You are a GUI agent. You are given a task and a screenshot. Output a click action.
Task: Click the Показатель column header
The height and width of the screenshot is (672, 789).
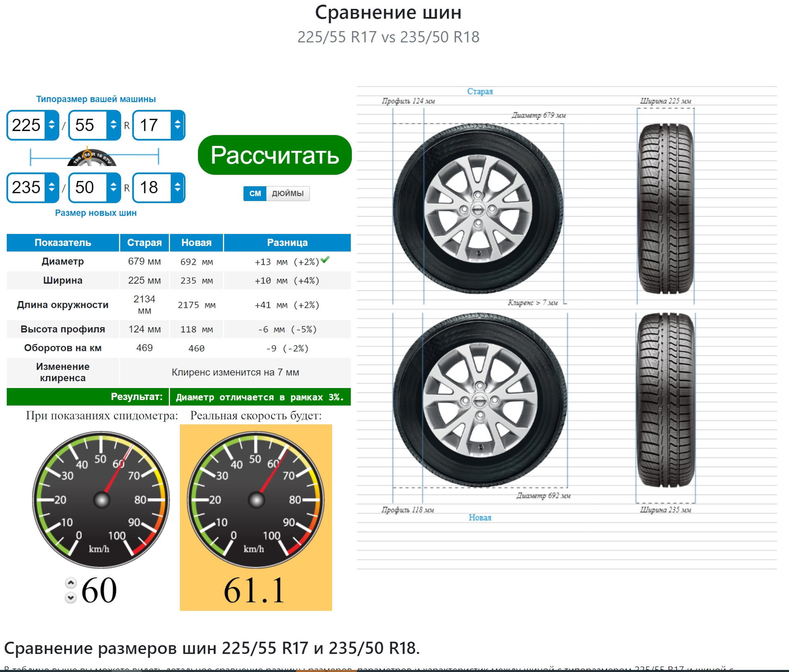62,243
